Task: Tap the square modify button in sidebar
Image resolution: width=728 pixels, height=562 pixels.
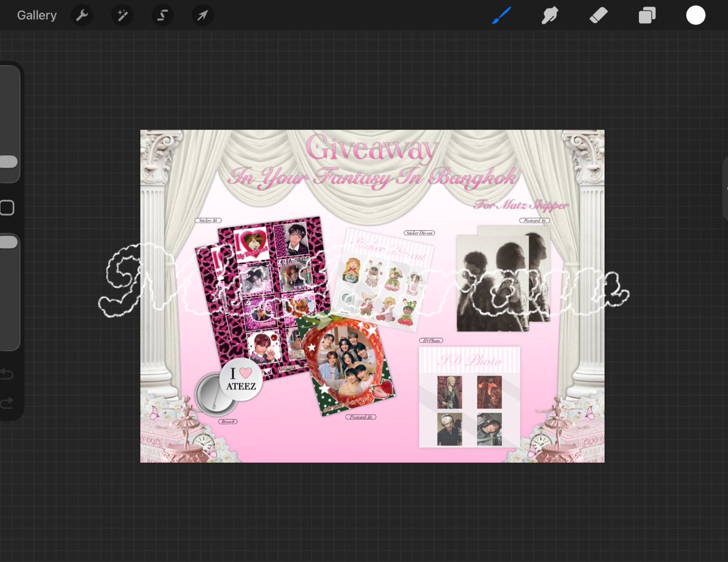Action: [7, 208]
